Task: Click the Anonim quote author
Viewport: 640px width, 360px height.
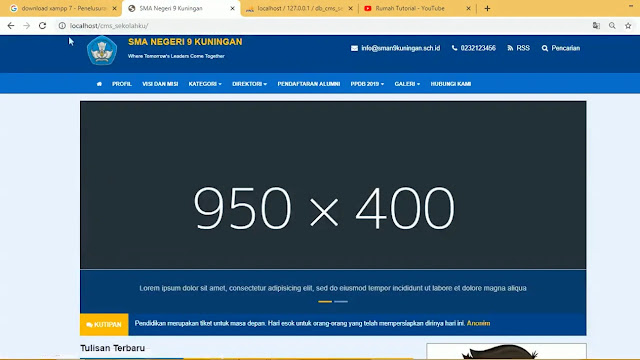Action: 478,323
